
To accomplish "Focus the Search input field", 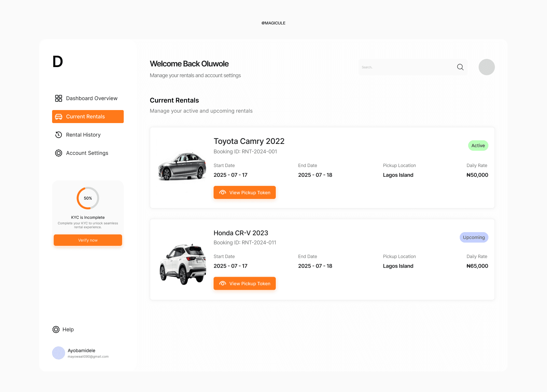I will point(413,67).
